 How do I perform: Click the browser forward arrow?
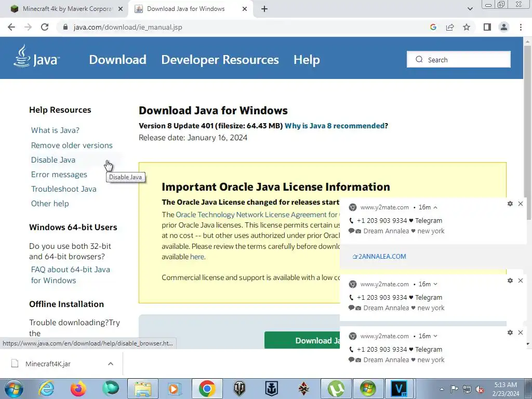coord(28,27)
